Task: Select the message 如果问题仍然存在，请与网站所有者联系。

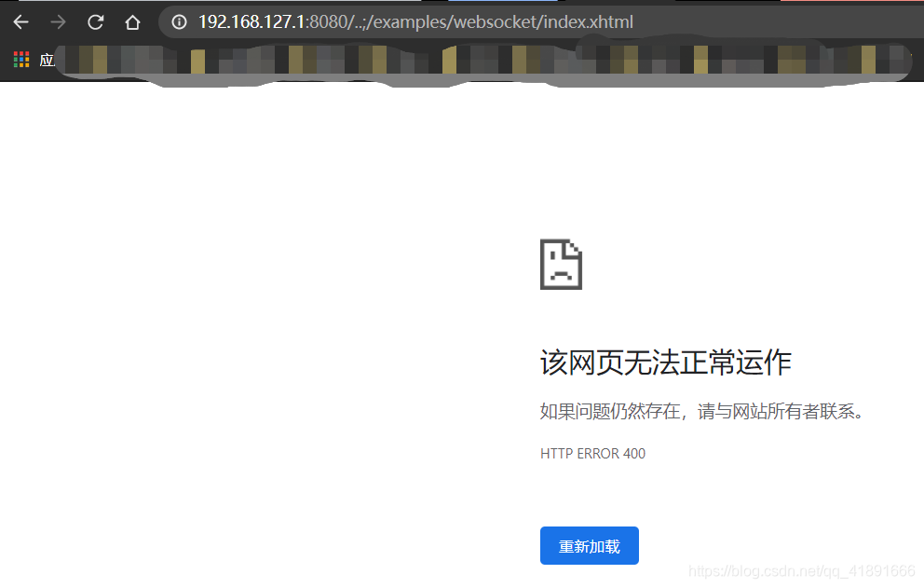Action: tap(701, 411)
